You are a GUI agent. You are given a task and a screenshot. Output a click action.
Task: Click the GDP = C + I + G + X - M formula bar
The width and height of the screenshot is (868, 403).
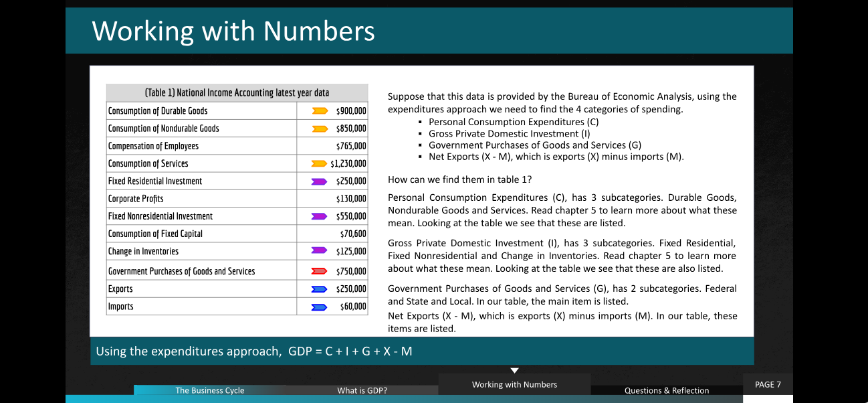pos(422,351)
